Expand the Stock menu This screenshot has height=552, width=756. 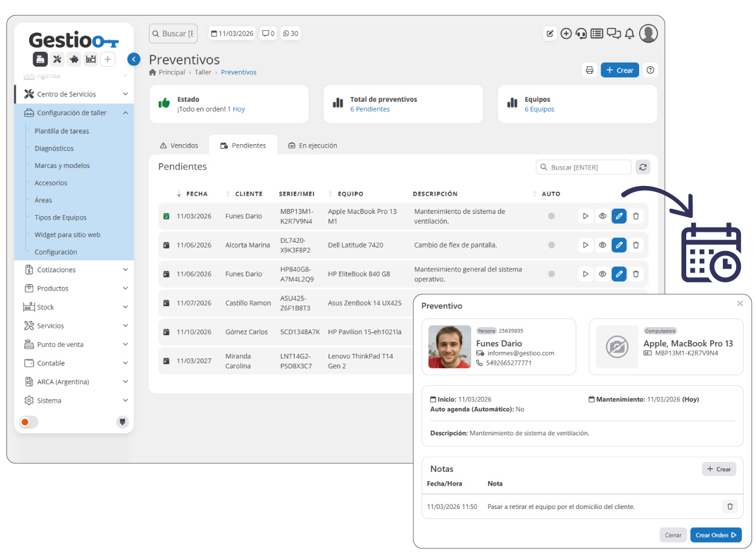[74, 307]
